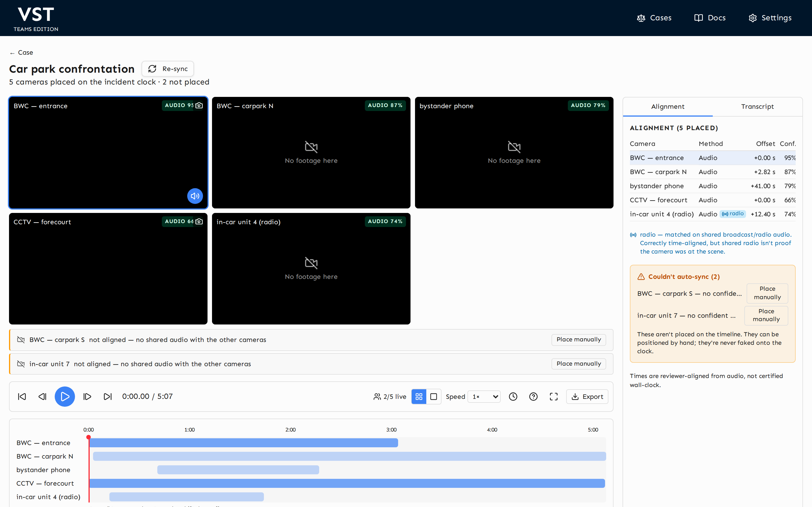
Task: Click the Re-sync button
Action: click(168, 69)
